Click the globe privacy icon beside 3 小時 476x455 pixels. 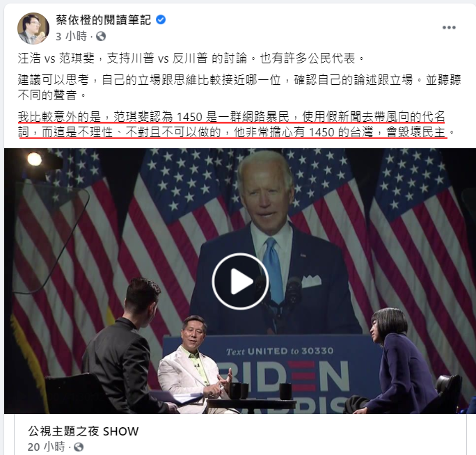click(101, 37)
